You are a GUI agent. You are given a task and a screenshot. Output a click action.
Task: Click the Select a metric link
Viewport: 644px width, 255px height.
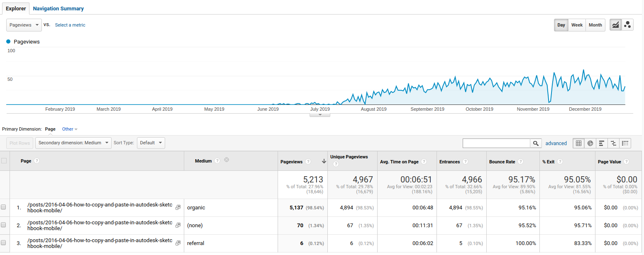pyautogui.click(x=70, y=25)
